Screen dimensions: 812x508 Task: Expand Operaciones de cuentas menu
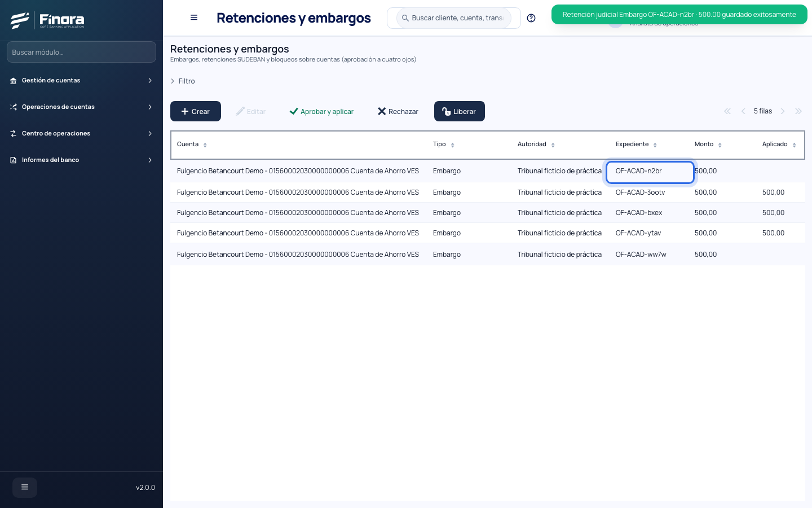[x=81, y=107]
